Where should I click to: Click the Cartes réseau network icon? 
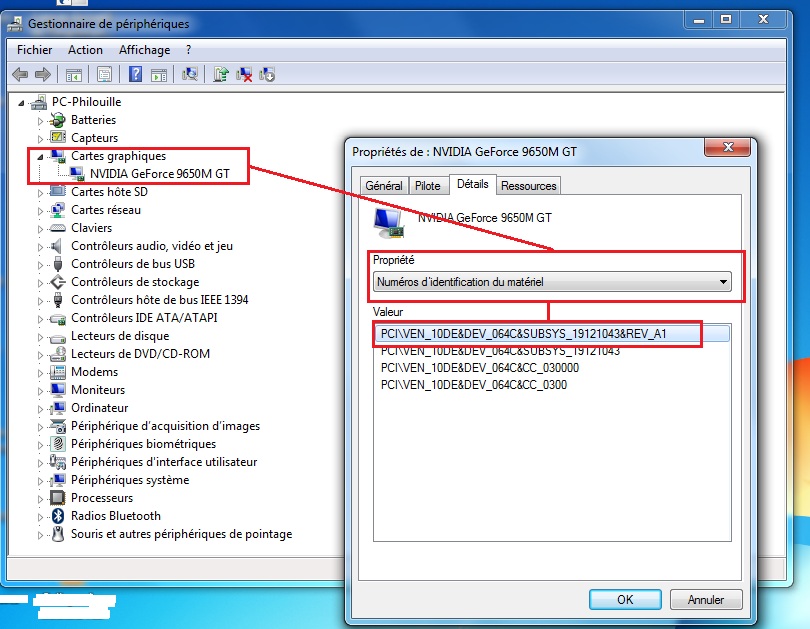coord(57,210)
